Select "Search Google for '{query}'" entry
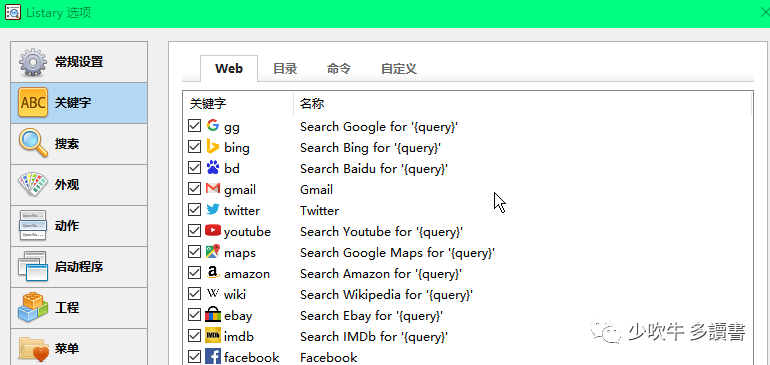 (x=379, y=127)
